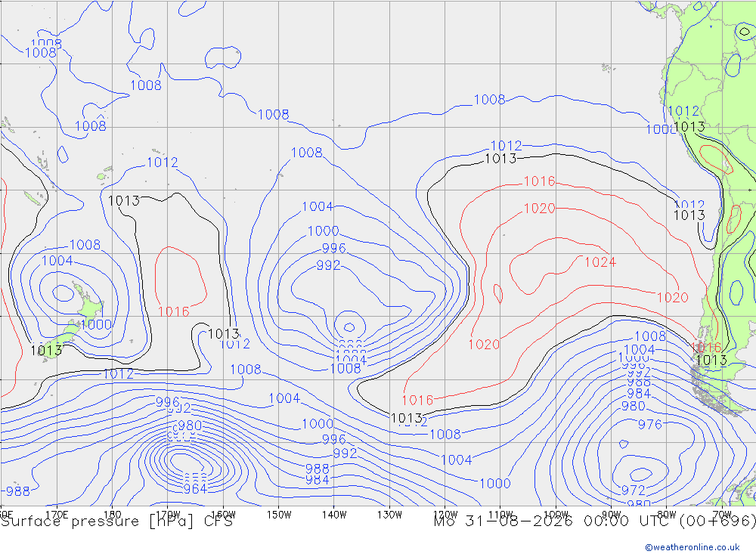Click the blue 1012 label directly above black 1013 near 110W
The height and width of the screenshot is (554, 756).
[507, 146]
